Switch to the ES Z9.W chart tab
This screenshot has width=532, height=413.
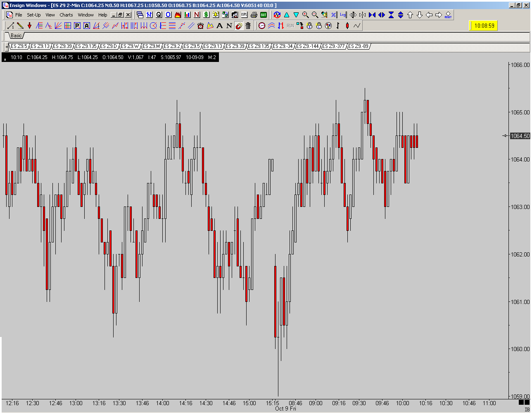tap(130, 46)
